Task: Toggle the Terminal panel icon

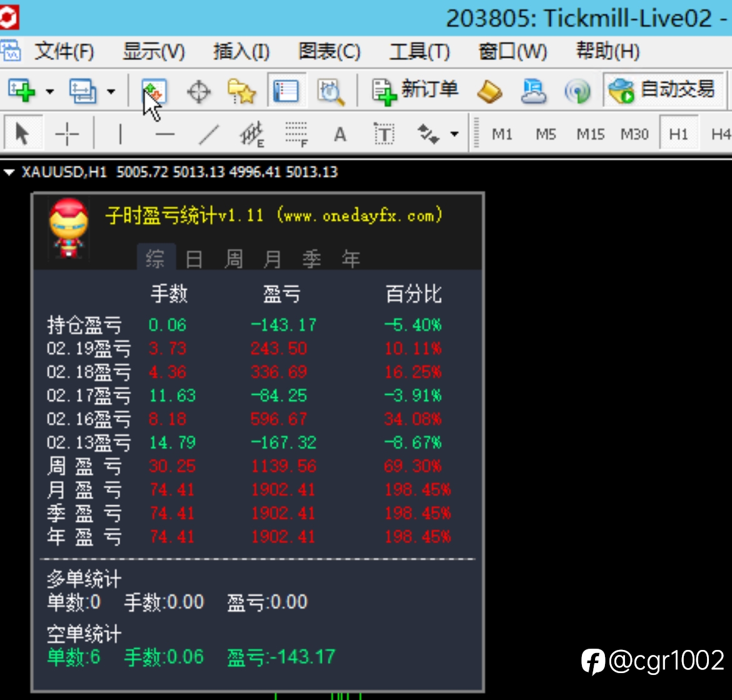Action: pos(286,91)
